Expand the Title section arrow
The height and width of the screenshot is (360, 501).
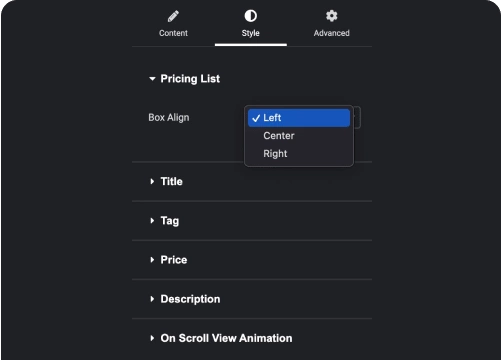click(152, 181)
